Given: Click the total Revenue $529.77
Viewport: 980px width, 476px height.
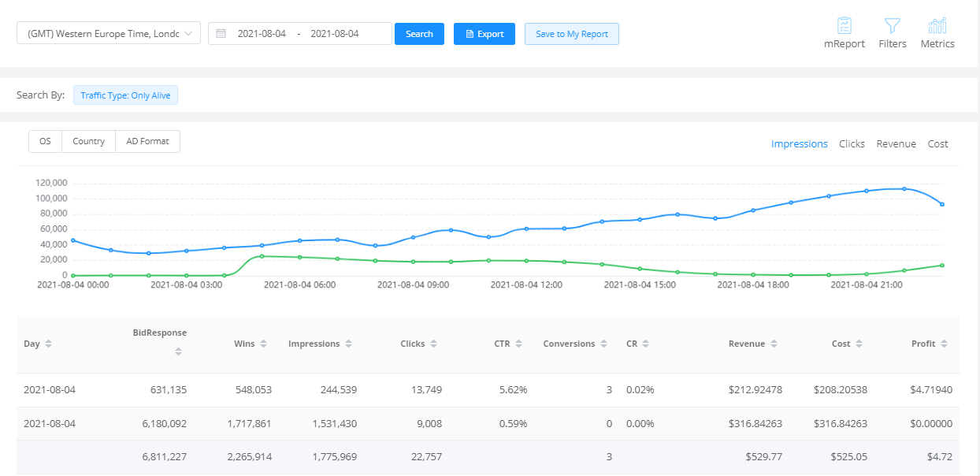Looking at the screenshot, I should click(x=763, y=457).
